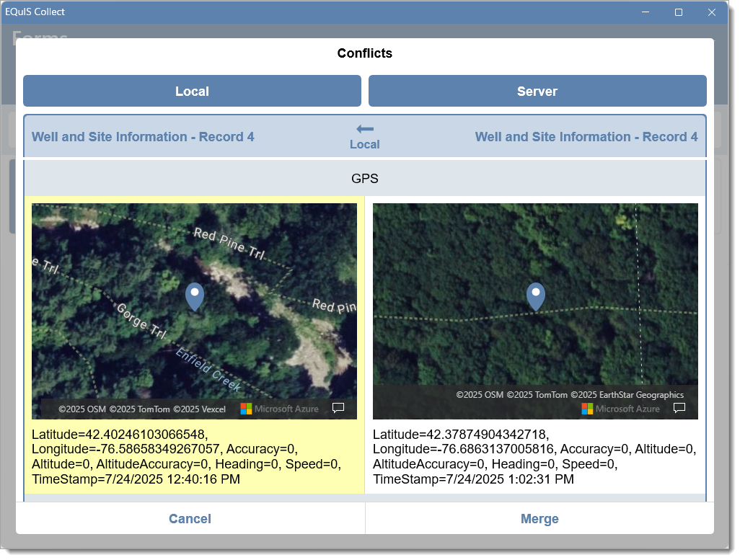
Task: Close the EQuIS Collect window
Action: click(712, 12)
